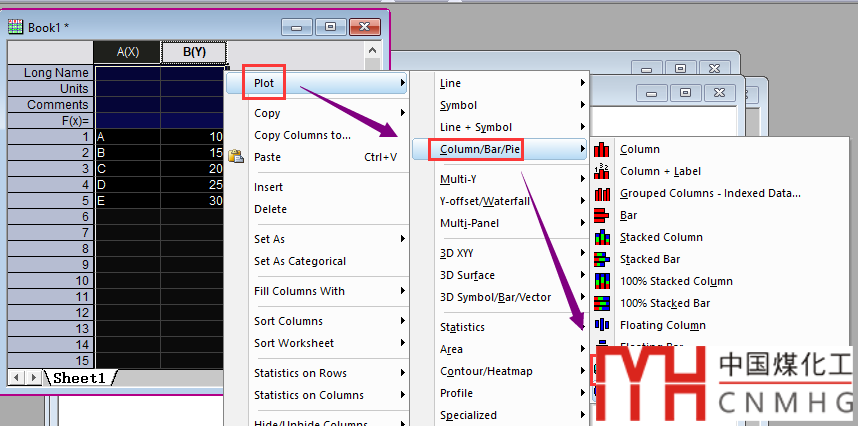
Task: Select Bar plot type
Action: point(628,215)
